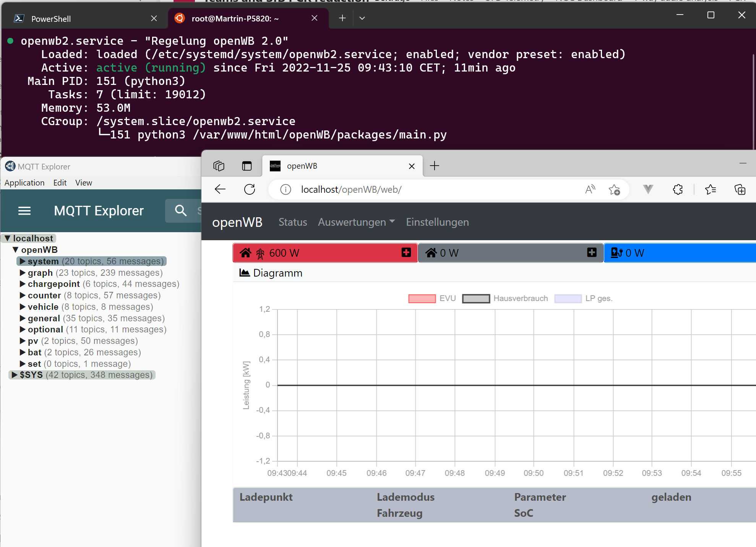Viewport: 756px width, 547px height.
Task: Open browser collections icon
Action: point(740,189)
